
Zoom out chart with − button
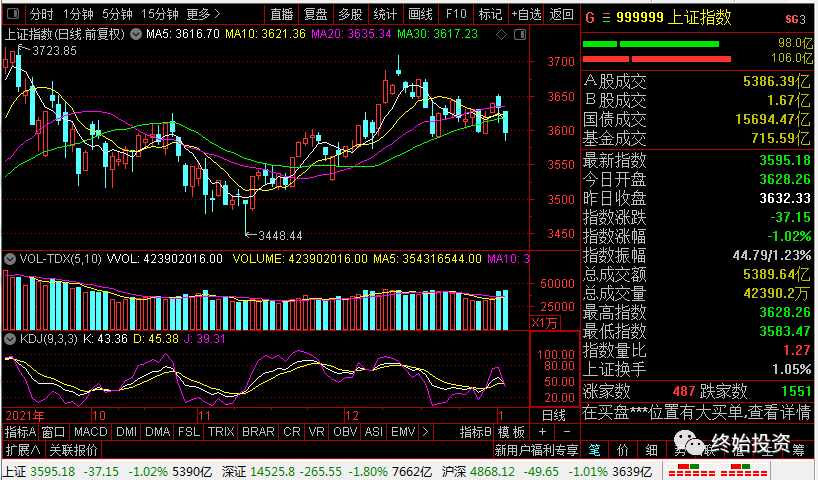click(567, 432)
